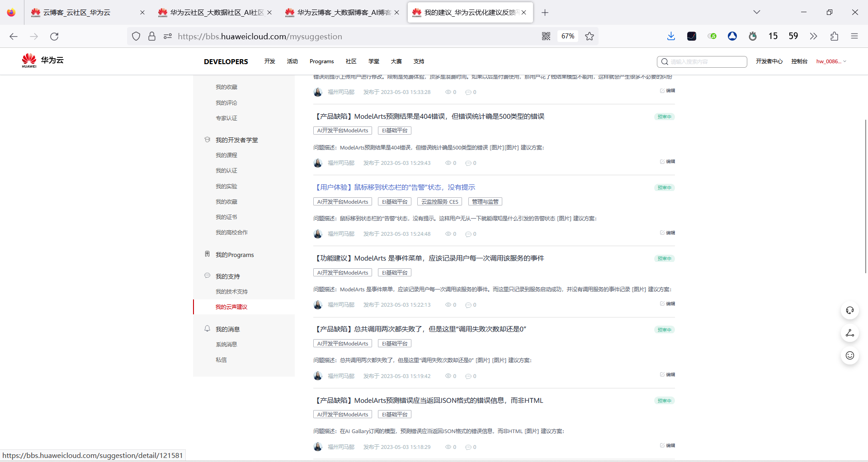Screen dimensions: 868x462
Task: Click author avatar on 15:19:42 post
Action: [x=318, y=376]
